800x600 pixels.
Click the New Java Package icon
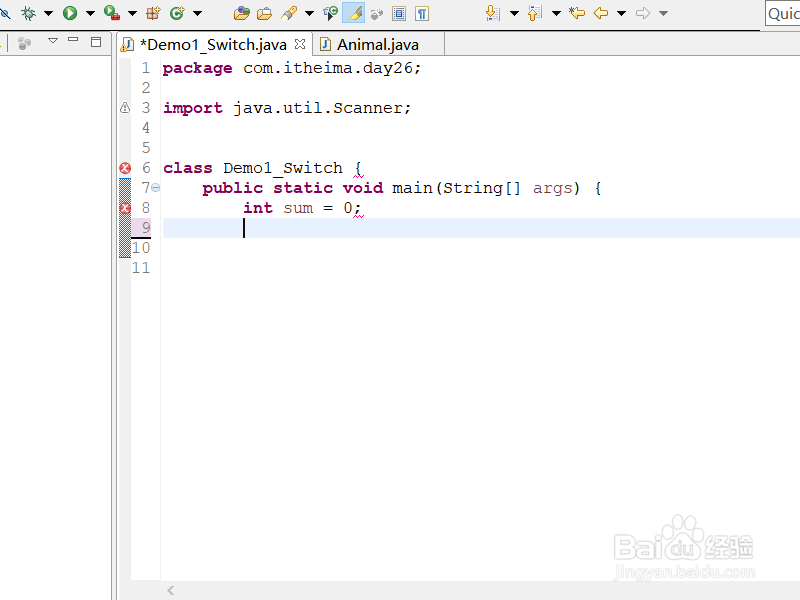(x=153, y=13)
